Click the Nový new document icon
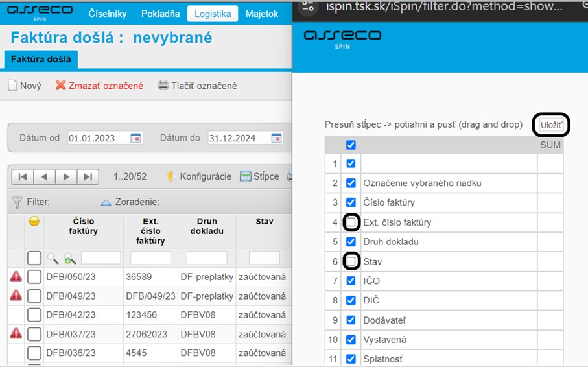 click(12, 86)
